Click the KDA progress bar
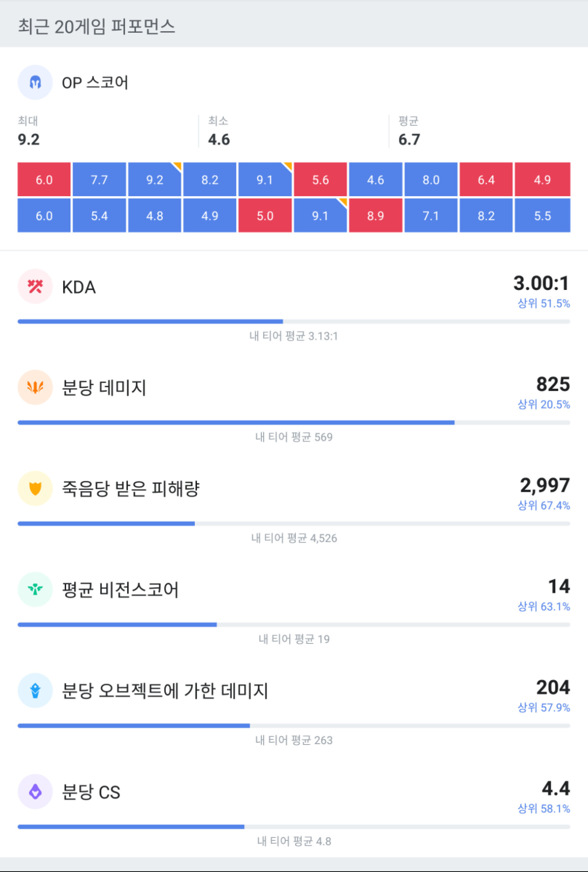 294,321
